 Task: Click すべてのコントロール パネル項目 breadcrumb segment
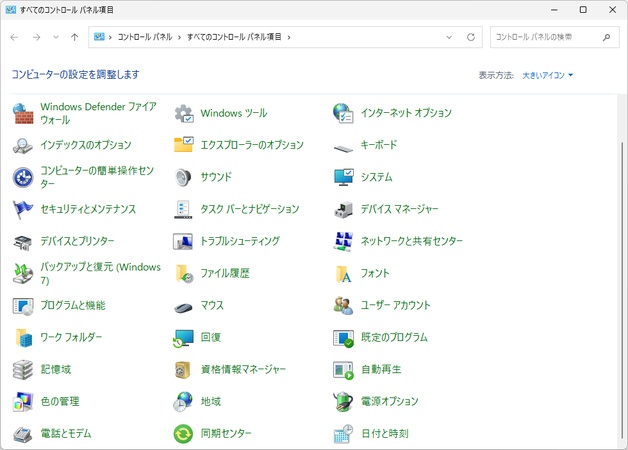coord(234,37)
